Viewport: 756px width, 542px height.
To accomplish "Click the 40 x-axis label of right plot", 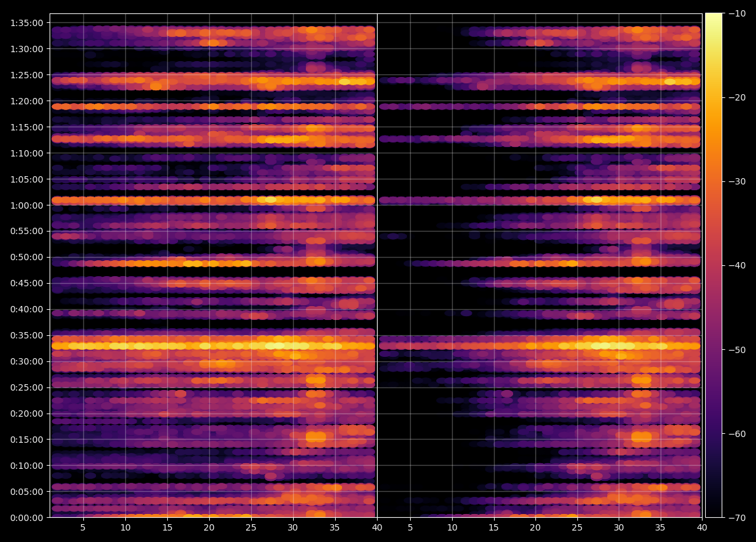I will pos(702,527).
